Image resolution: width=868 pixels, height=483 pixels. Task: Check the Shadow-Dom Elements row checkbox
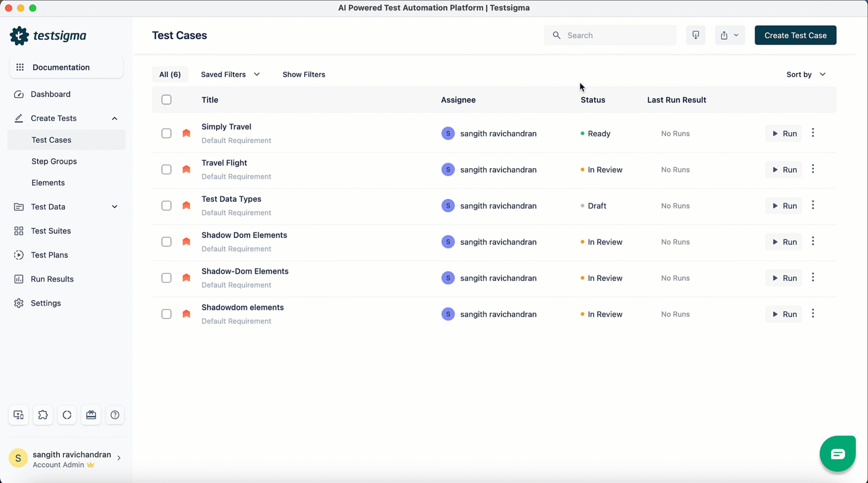pyautogui.click(x=166, y=278)
